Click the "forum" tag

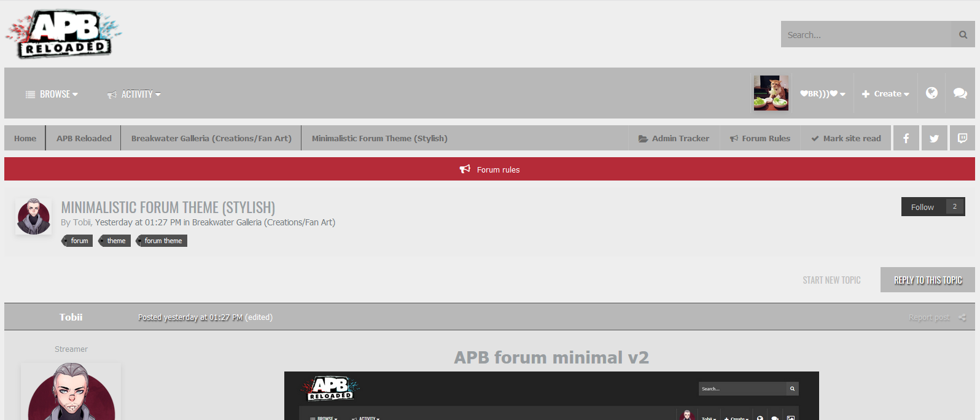pos(78,241)
